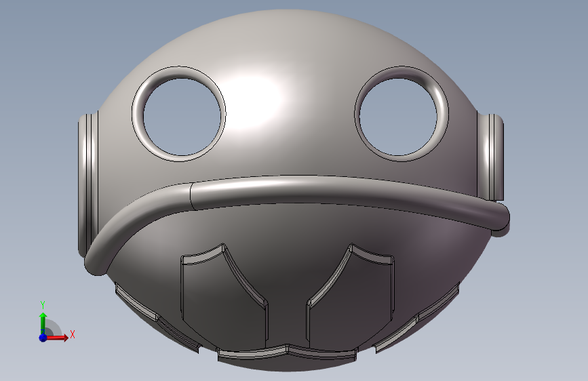The image size is (588, 381).
Task: Select the right side cylindrical ear cap
Action: (491, 157)
